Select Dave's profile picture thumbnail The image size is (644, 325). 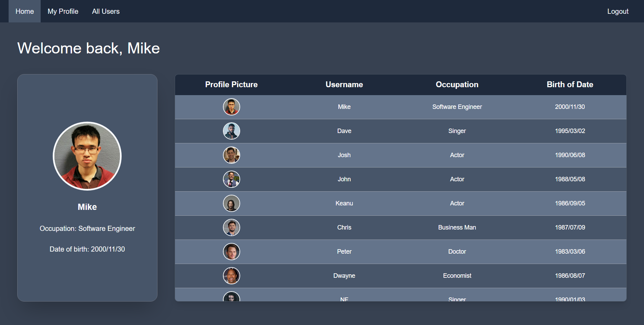click(232, 131)
